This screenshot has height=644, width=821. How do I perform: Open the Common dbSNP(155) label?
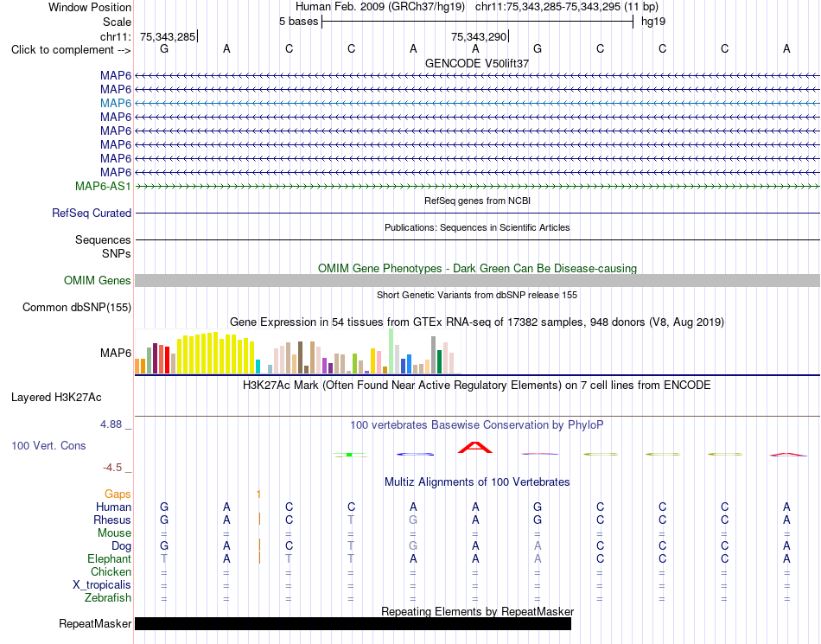point(77,308)
